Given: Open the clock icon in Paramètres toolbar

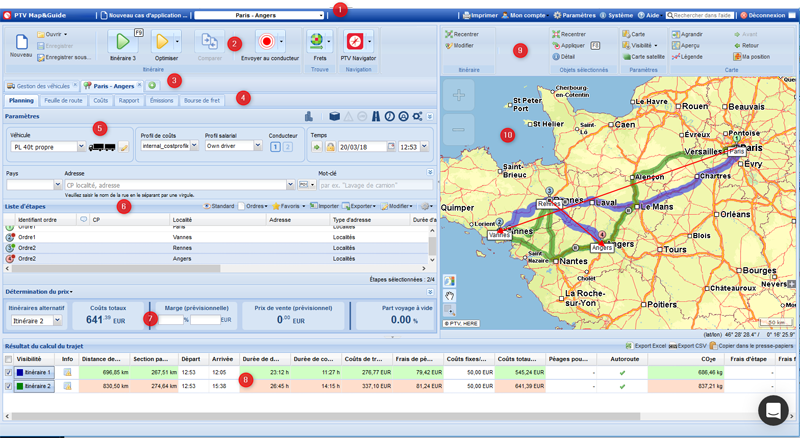Looking at the screenshot, I should point(389,116).
